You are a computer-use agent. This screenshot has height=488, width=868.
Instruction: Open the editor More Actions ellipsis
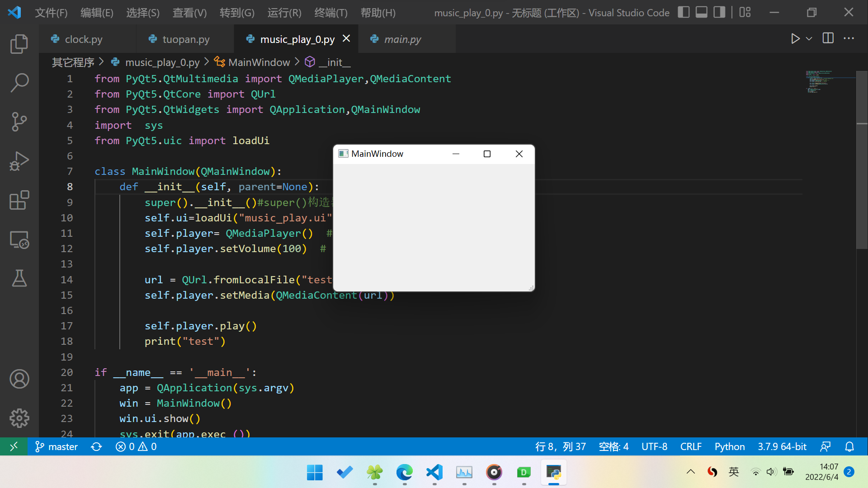tap(849, 39)
